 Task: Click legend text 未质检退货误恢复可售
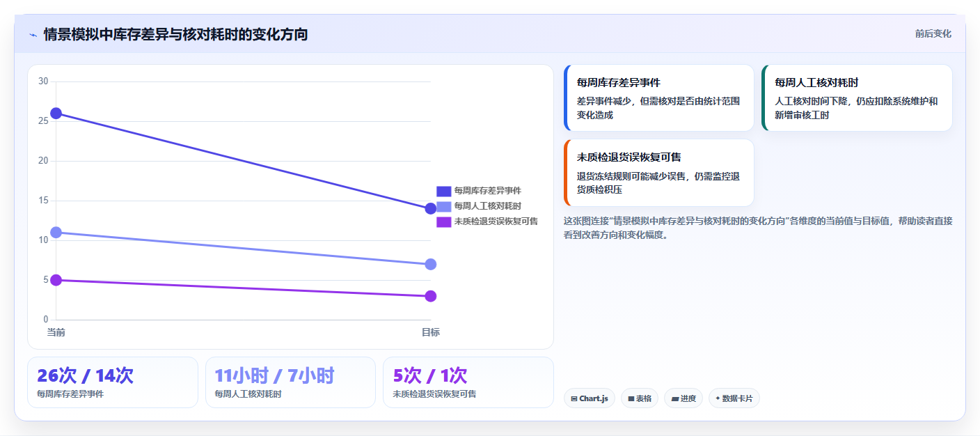tap(496, 221)
